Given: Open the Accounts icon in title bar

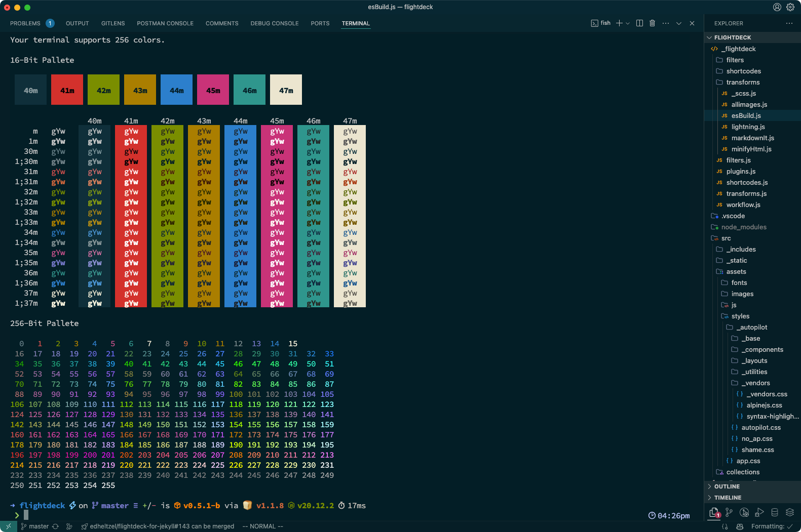Looking at the screenshot, I should (777, 7).
